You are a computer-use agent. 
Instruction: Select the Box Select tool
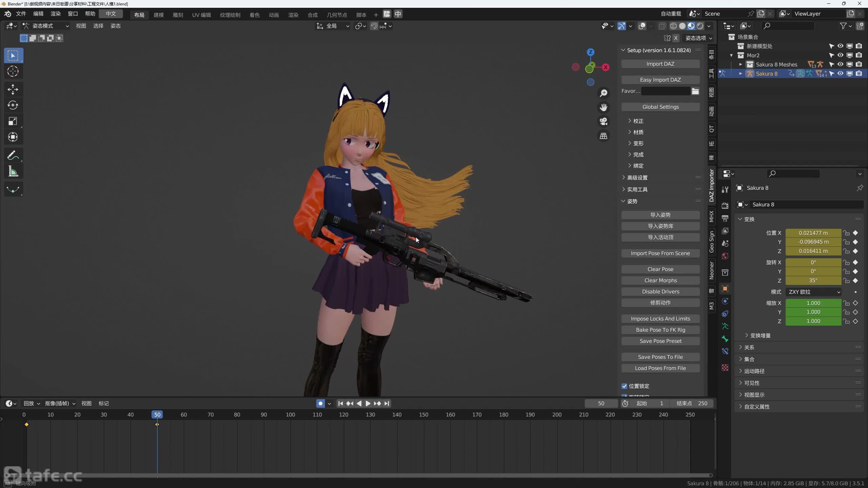click(x=13, y=56)
